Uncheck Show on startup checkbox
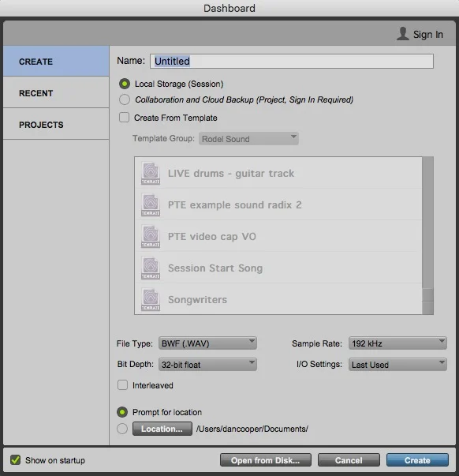459x476 pixels. 16,460
